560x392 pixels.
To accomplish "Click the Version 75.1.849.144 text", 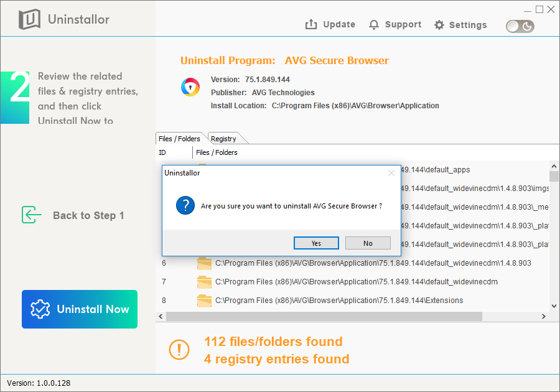I will point(250,80).
